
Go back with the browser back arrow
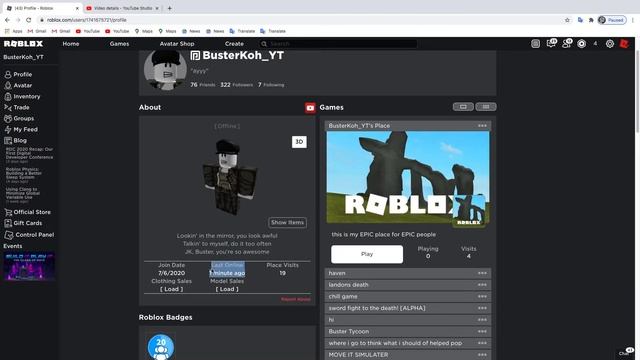click(7, 20)
